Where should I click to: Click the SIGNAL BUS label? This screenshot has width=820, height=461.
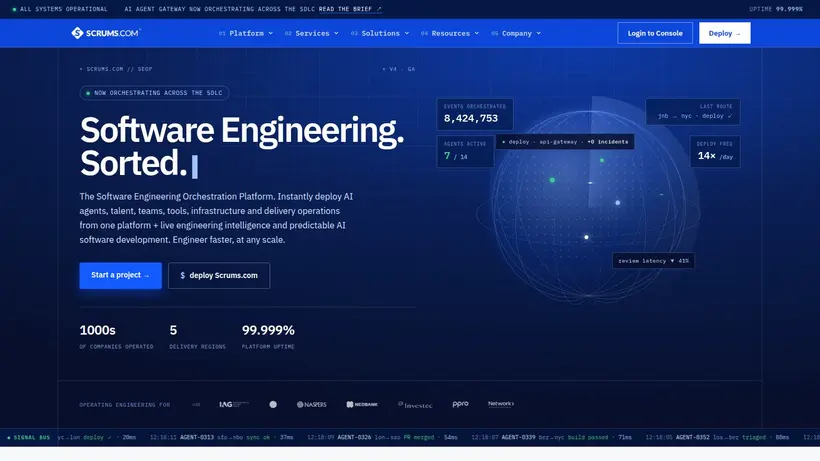click(x=29, y=437)
